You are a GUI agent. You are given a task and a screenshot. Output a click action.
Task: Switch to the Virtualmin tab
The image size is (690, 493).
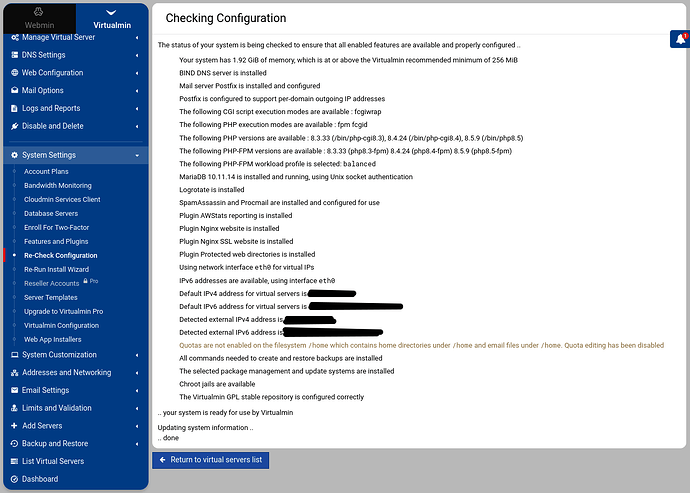coord(112,19)
